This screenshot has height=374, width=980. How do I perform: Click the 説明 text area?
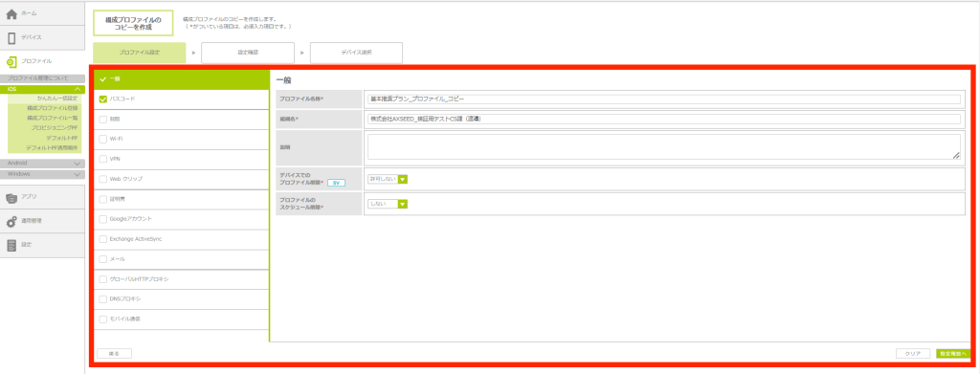664,146
